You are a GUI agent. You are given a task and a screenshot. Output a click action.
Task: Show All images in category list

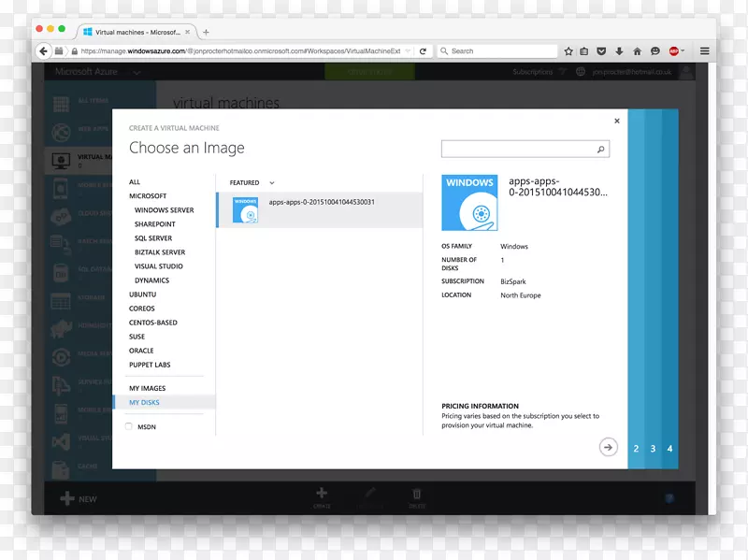(x=135, y=182)
